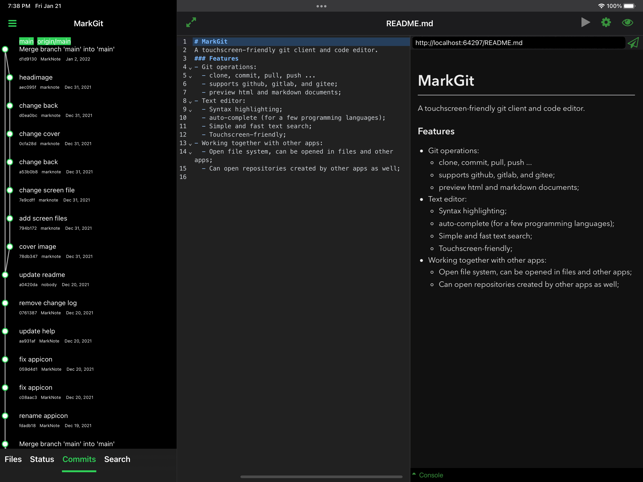Click the editor horizontal scrollbar
This screenshot has height=482, width=643.
click(322, 477)
